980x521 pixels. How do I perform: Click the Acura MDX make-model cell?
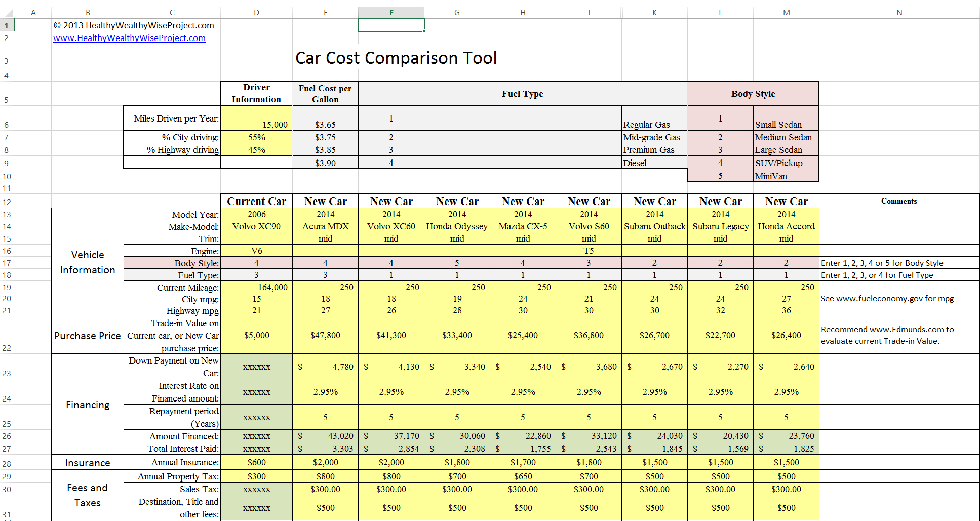[326, 226]
